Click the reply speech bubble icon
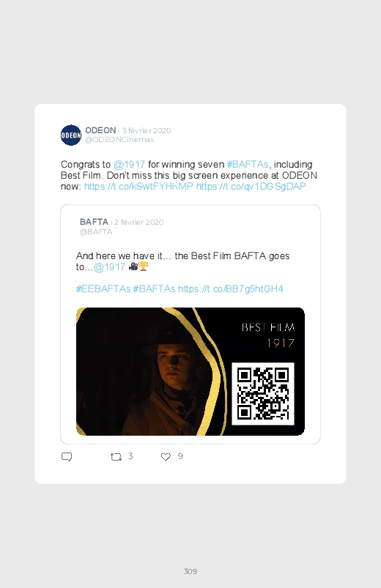381x588 pixels. pos(67,457)
